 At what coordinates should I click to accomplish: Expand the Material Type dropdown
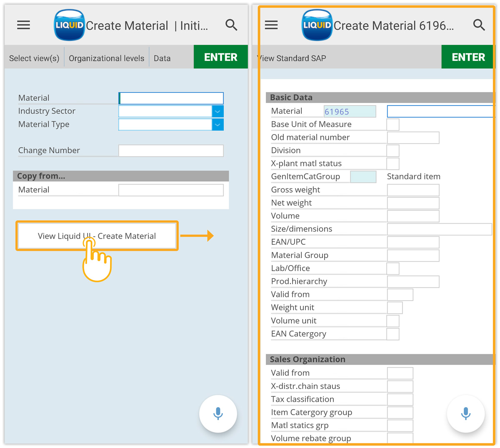(x=217, y=124)
